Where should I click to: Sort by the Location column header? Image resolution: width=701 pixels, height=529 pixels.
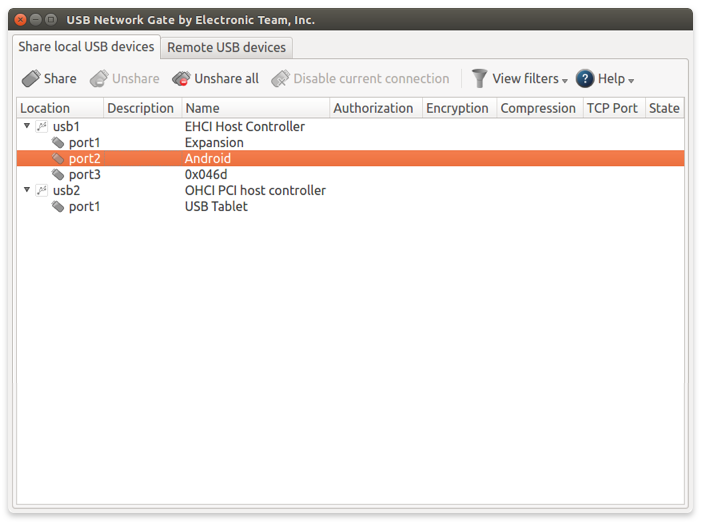click(x=60, y=108)
